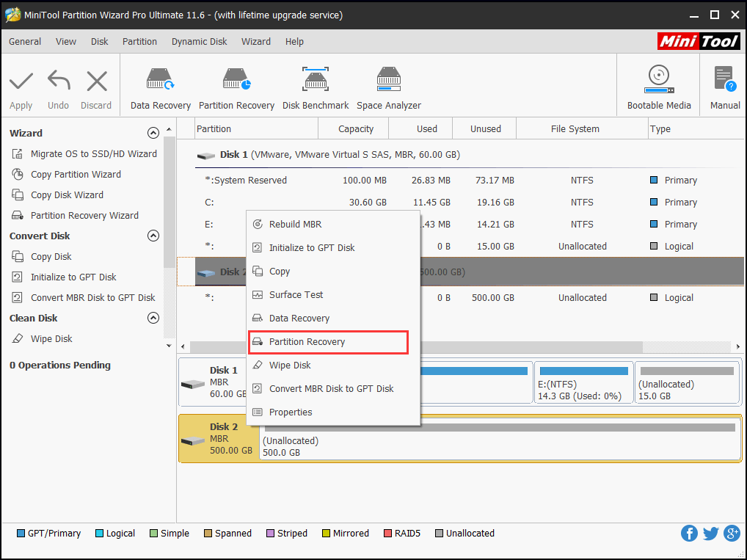
Task: Sort by the Capacity column header
Action: tap(354, 128)
